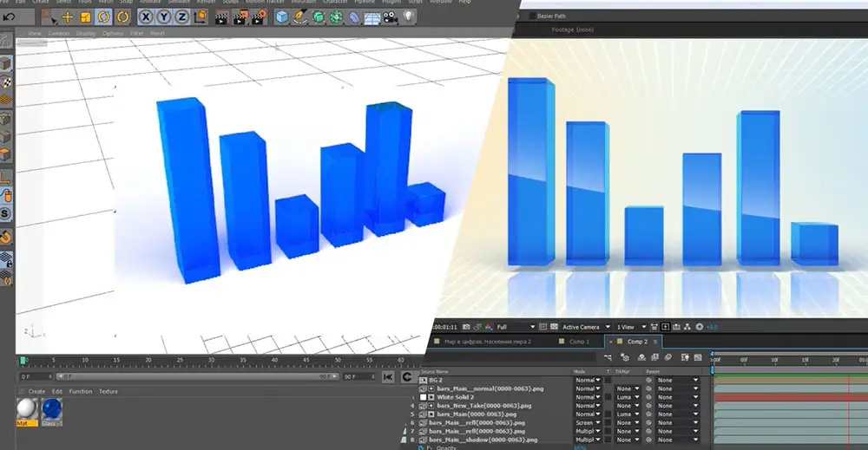Open the viewport Options menu
868x450 pixels.
pyautogui.click(x=112, y=33)
